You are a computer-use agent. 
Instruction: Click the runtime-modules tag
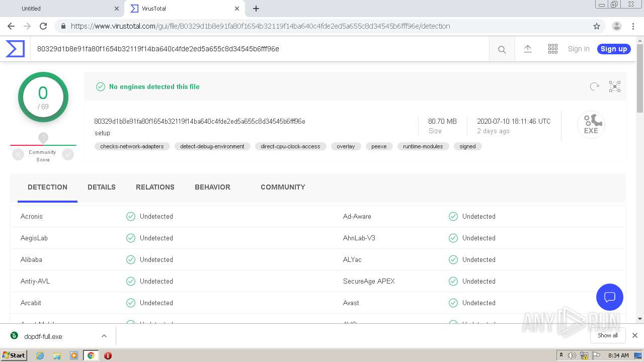click(x=423, y=146)
